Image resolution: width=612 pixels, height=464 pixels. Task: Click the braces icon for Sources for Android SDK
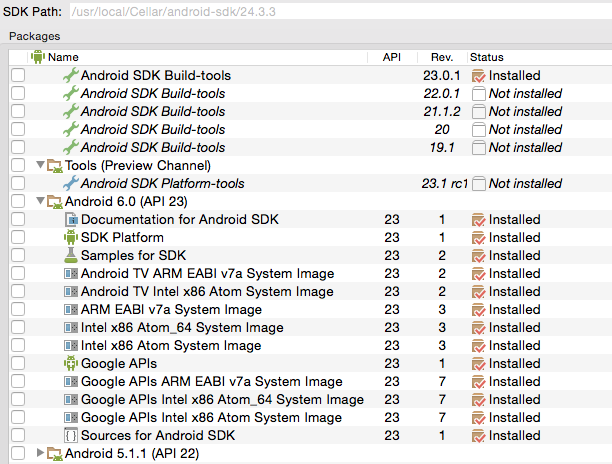tap(71, 435)
